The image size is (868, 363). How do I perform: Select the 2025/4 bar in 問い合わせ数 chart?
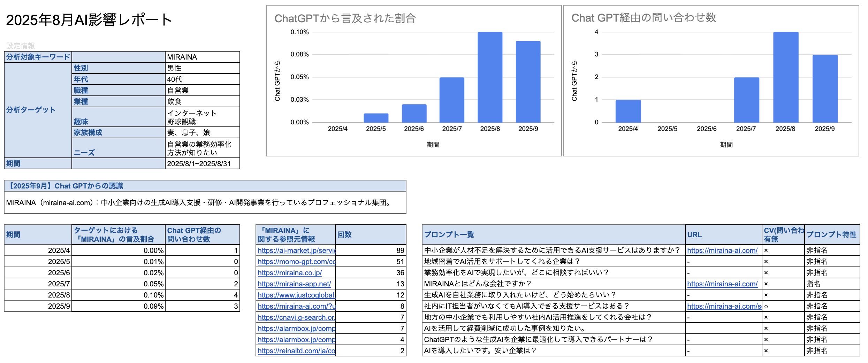pyautogui.click(x=628, y=111)
